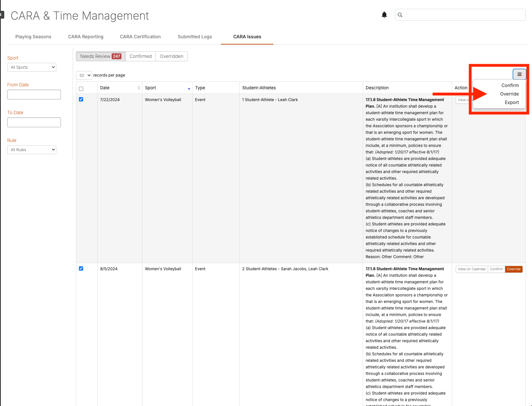The height and width of the screenshot is (406, 532).
Task: Uncheck the 8/5/2024 row checkbox
Action: 81,269
